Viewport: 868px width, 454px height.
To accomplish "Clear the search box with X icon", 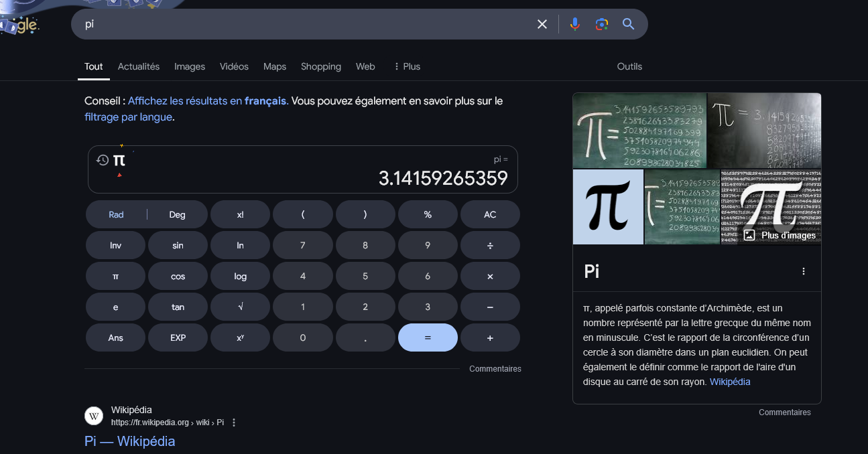I will [542, 24].
